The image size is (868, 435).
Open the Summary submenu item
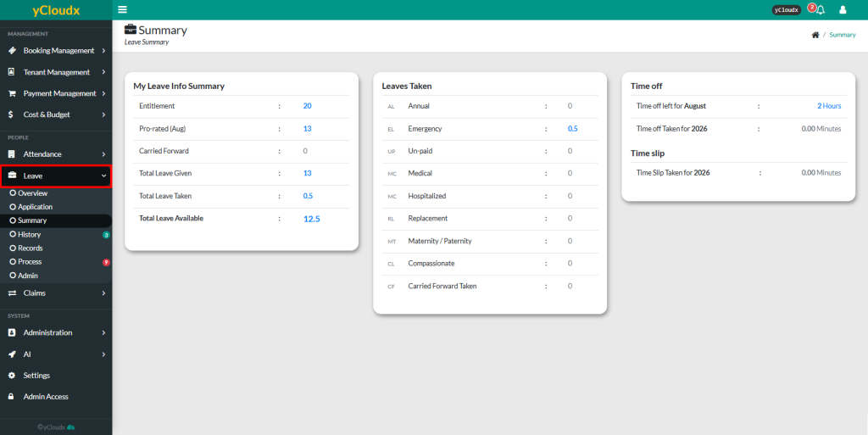56,220
